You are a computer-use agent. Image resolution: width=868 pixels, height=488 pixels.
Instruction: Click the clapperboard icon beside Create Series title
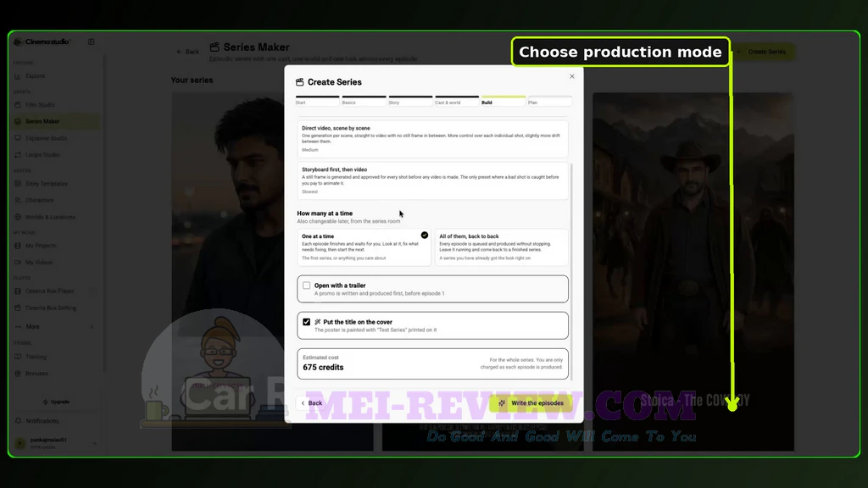(x=299, y=82)
